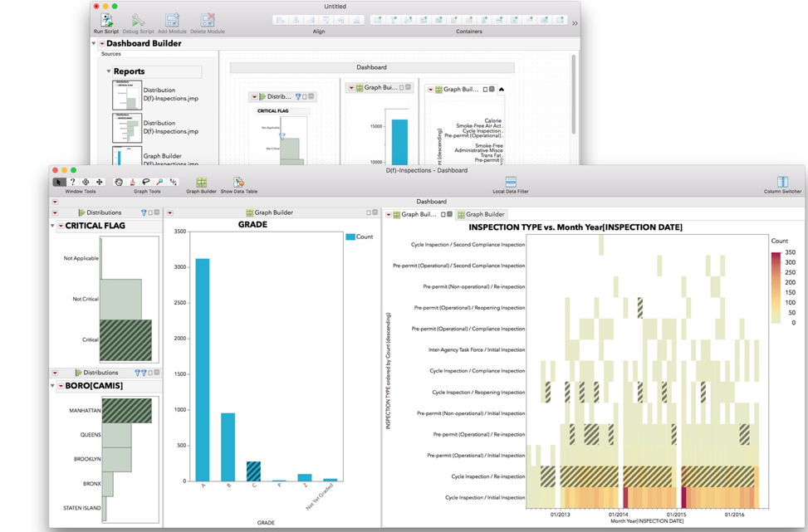The width and height of the screenshot is (808, 532).
Task: Click the first Align icon in Untitled window
Action: (x=281, y=20)
